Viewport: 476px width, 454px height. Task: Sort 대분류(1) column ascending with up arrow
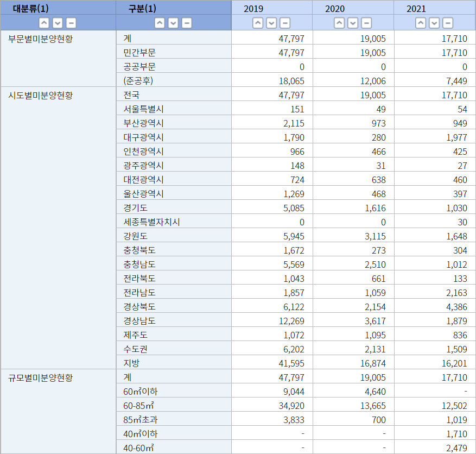point(44,23)
